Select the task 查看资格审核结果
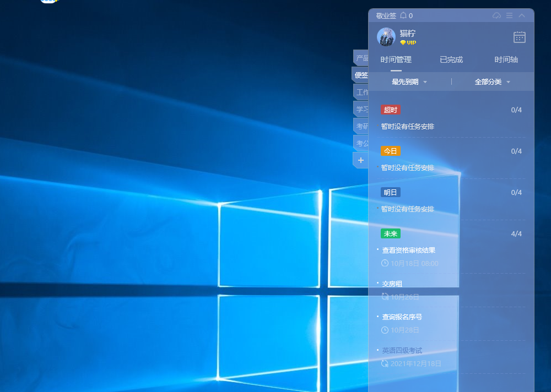Screen dimensions: 551x392 point(409,250)
